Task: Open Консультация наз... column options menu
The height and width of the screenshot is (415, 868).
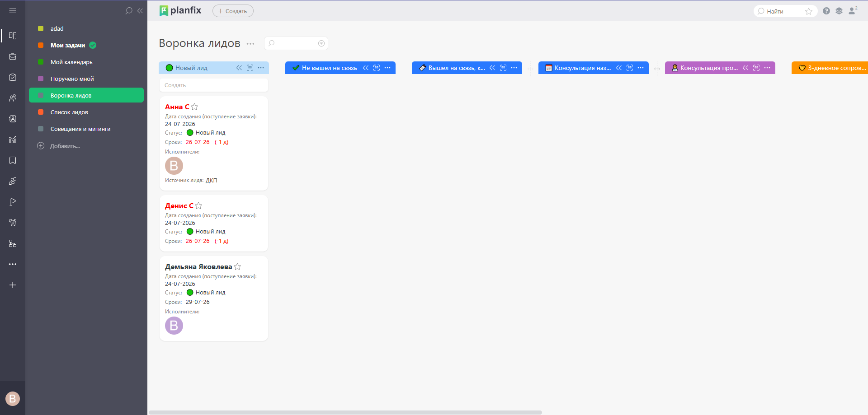Action: [x=641, y=68]
